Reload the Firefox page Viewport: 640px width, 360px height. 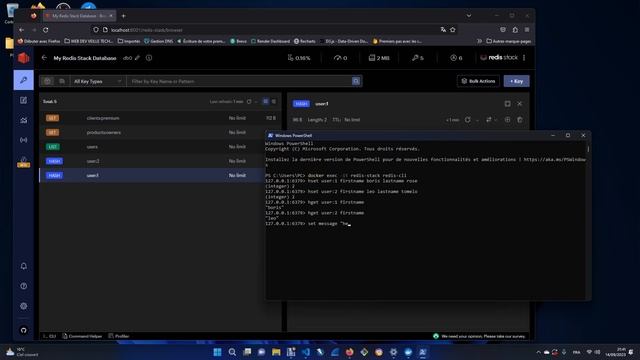coord(46,30)
